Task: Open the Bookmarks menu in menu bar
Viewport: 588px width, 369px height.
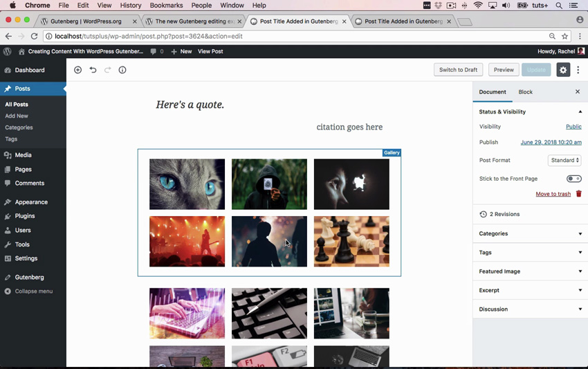Action: 166,6
